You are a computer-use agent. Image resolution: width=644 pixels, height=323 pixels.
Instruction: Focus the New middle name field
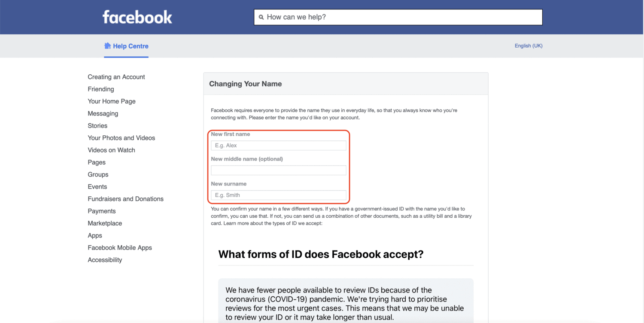[278, 171]
